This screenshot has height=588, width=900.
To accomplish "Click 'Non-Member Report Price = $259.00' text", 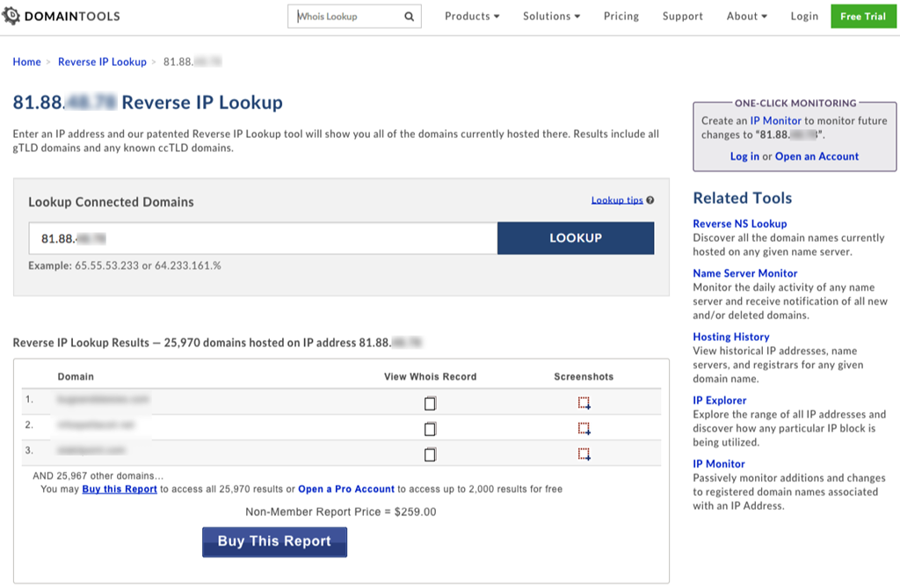I will [x=341, y=512].
